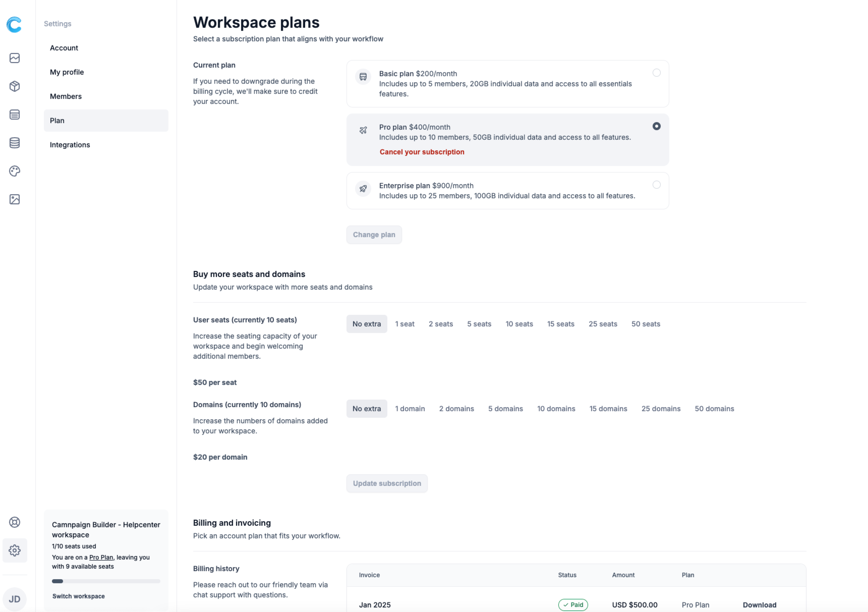This screenshot has height=612, width=868.
Task: Open Members settings page
Action: pyautogui.click(x=66, y=96)
